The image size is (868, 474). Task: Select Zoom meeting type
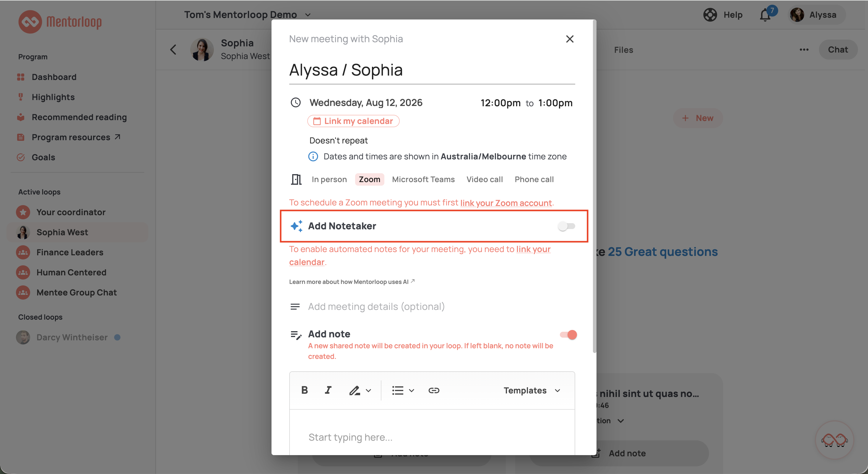[x=369, y=179]
